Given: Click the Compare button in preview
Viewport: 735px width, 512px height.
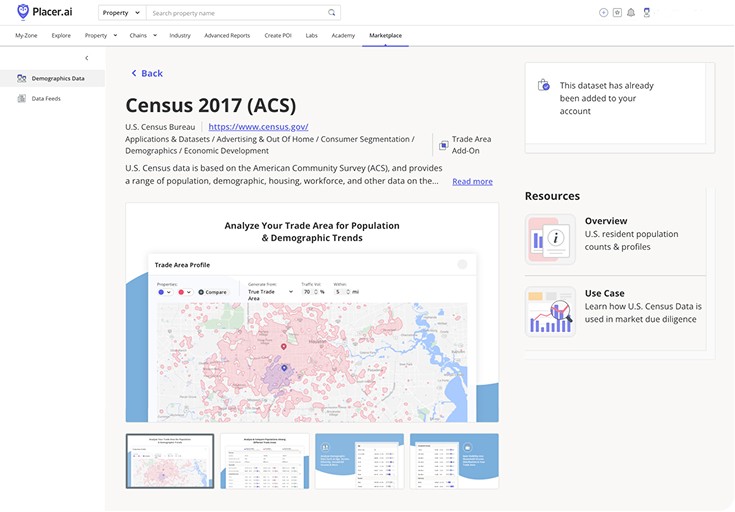Looking at the screenshot, I should point(212,292).
